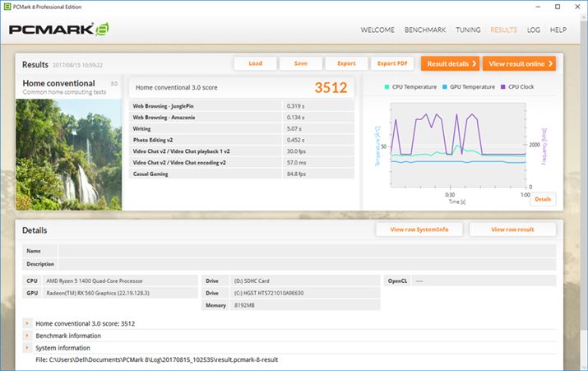The width and height of the screenshot is (588, 371).
Task: Select the RESULTS tab
Action: click(503, 30)
